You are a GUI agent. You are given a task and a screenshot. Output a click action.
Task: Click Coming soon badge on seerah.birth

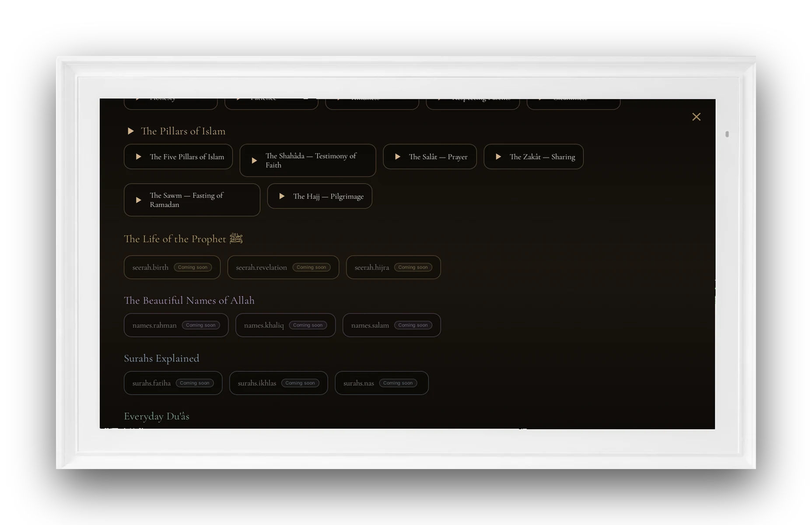(192, 267)
